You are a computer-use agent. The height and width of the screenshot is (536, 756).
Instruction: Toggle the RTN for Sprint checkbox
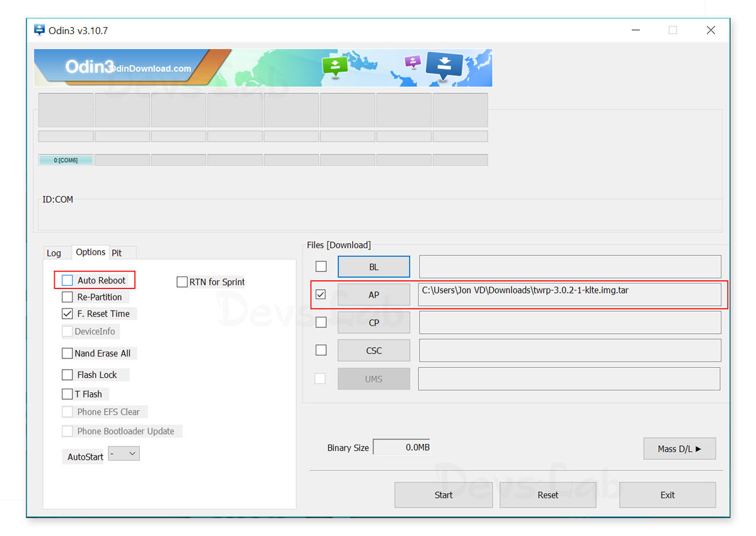point(182,282)
